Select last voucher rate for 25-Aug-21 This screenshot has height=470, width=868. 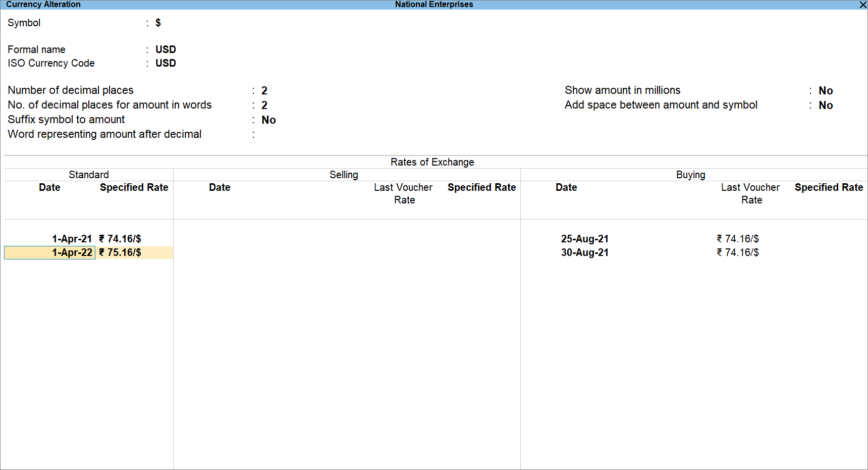(738, 239)
